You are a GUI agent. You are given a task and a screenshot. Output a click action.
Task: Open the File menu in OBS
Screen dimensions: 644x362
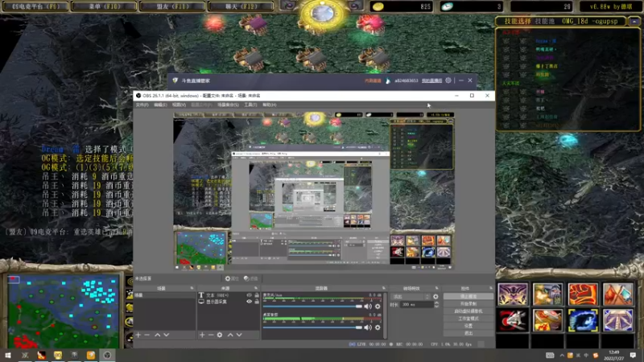coord(142,105)
